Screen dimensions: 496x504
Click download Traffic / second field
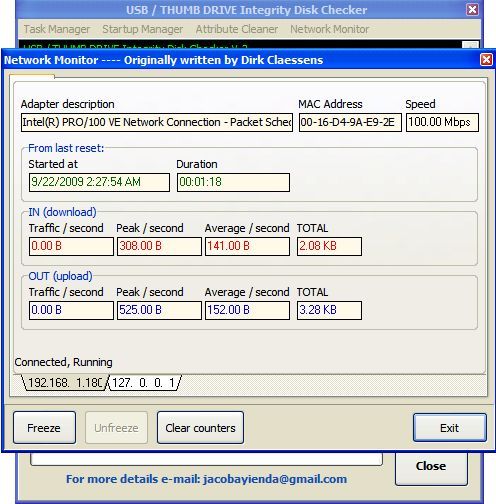tap(71, 246)
